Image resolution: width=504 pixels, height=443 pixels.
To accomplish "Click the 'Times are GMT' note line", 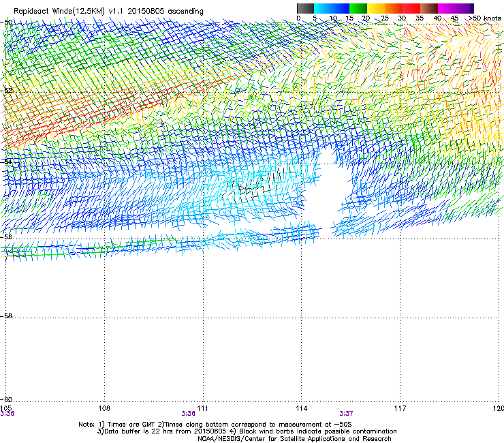I will point(215,425).
